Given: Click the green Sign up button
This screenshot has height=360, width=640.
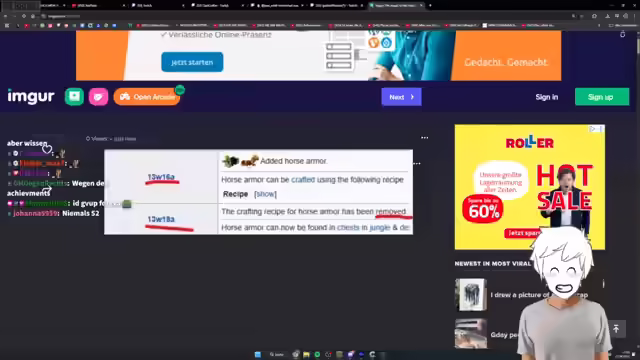Looking at the screenshot, I should pyautogui.click(x=602, y=97).
